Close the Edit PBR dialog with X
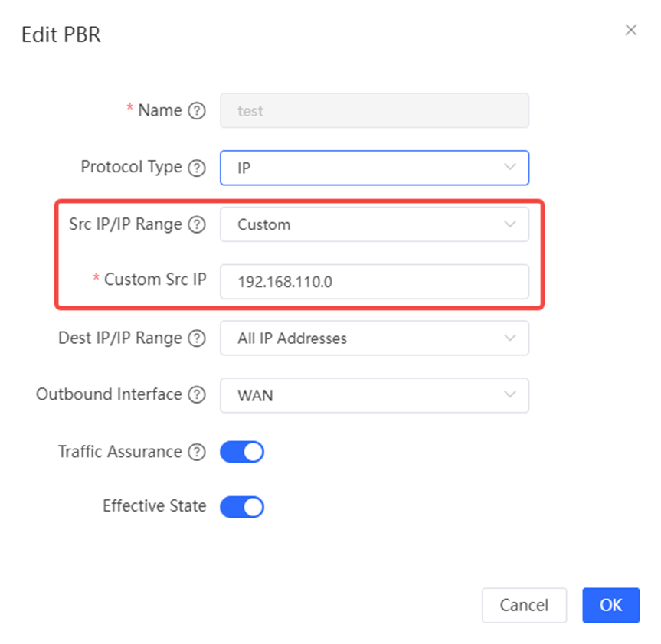Viewport: 661px width, 644px height. (x=630, y=30)
